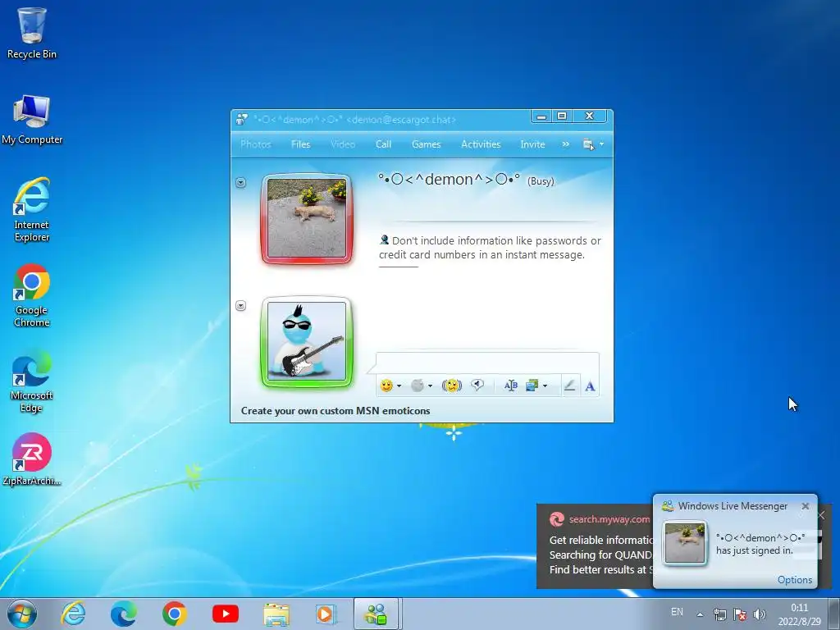Open Action Center flag icon

click(740, 614)
